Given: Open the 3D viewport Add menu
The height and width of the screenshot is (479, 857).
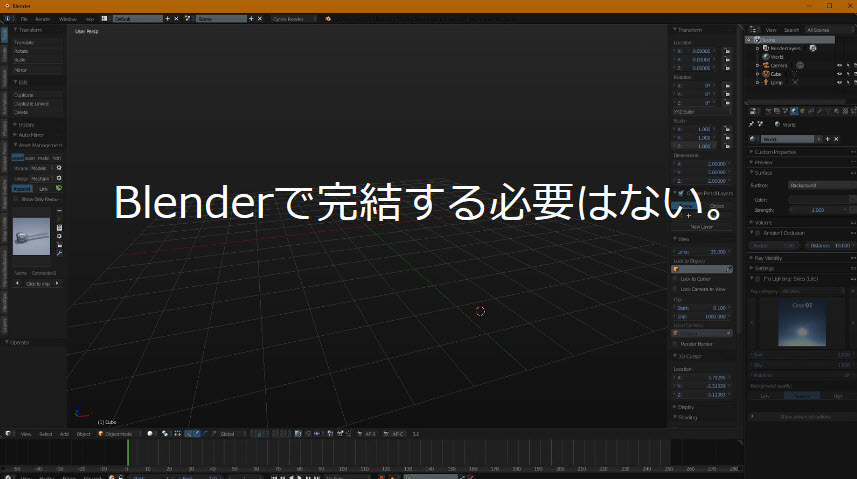Looking at the screenshot, I should 64,434.
